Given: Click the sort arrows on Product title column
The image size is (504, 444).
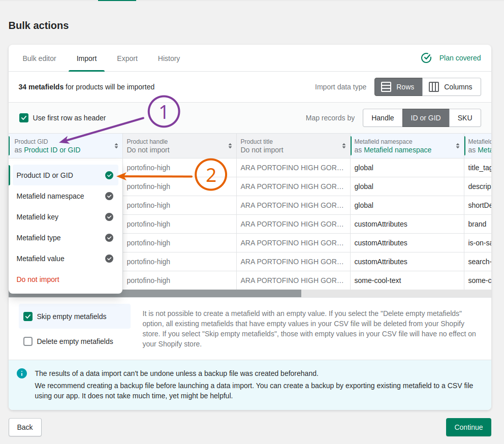Looking at the screenshot, I should (345, 145).
